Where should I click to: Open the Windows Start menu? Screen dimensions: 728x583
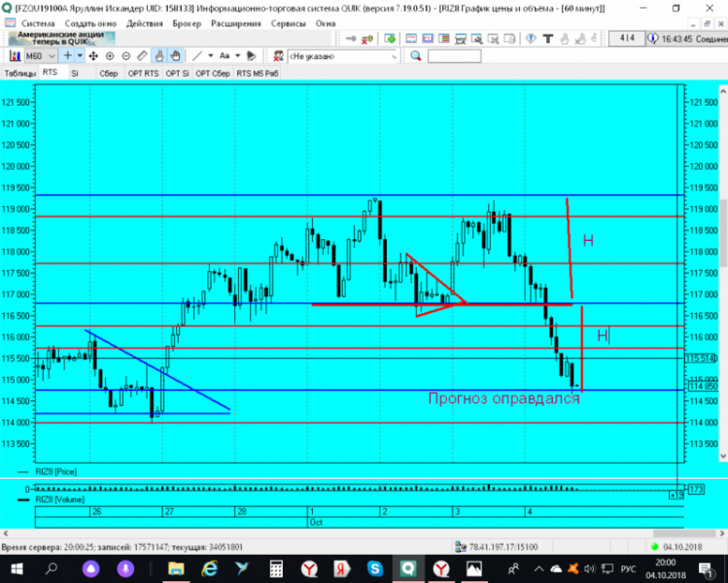pos(17,568)
